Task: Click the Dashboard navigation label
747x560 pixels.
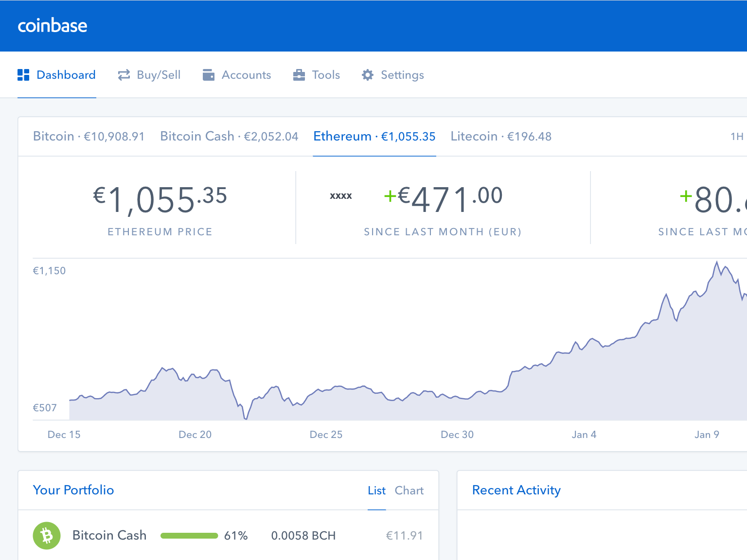Action: [66, 74]
